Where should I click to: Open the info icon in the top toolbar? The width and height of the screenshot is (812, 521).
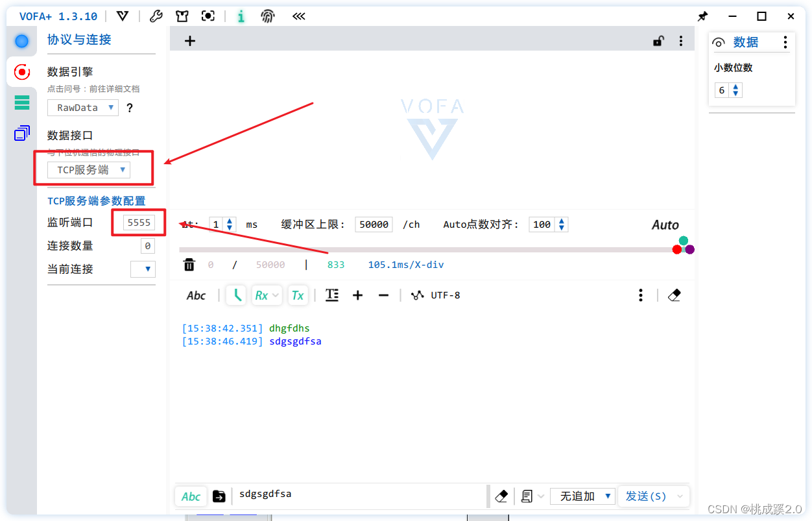[241, 16]
